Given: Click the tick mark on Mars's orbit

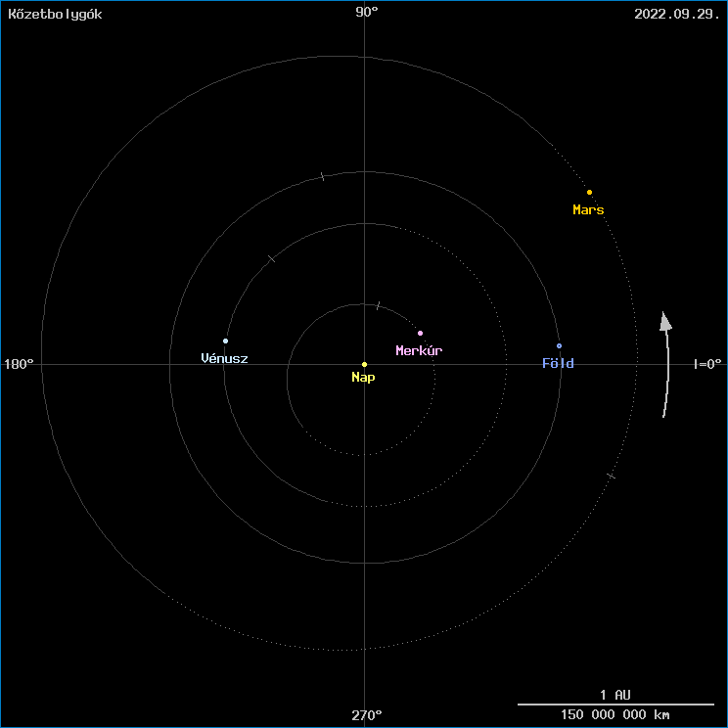Looking at the screenshot, I should tap(611, 476).
